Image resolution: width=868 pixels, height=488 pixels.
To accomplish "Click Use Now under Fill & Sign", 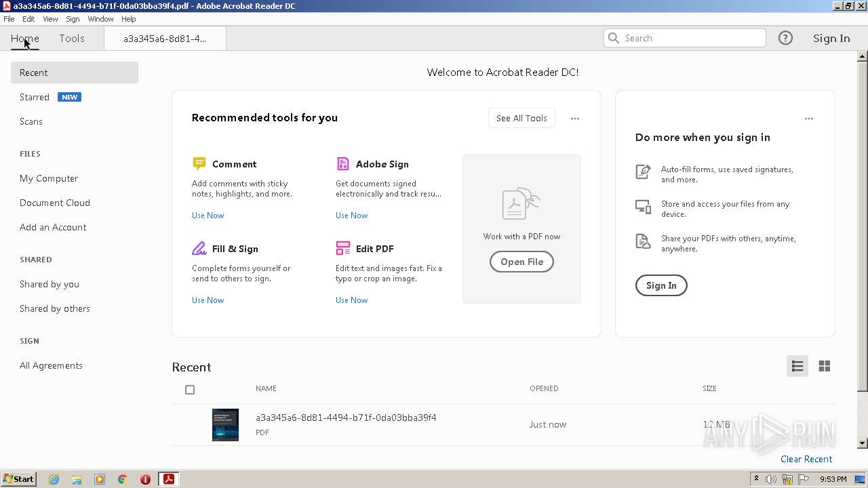I will [x=208, y=300].
